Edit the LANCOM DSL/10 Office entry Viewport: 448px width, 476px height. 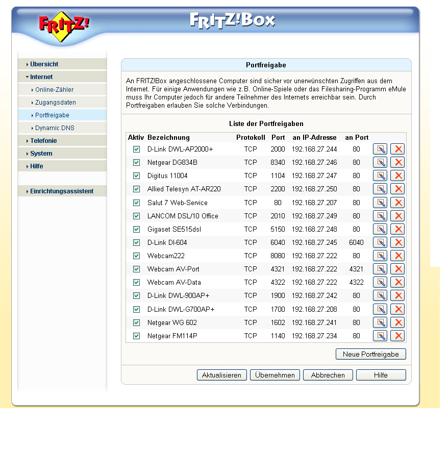tap(380, 216)
